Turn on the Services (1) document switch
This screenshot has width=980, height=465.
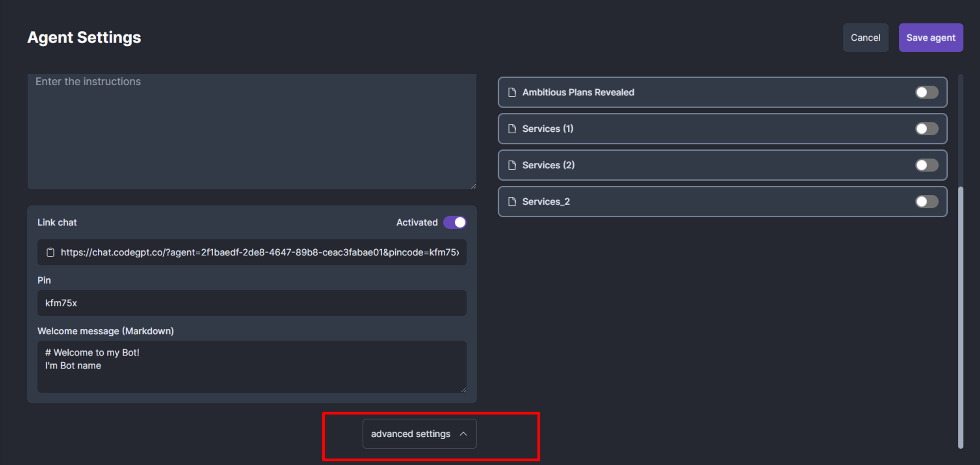click(x=927, y=129)
